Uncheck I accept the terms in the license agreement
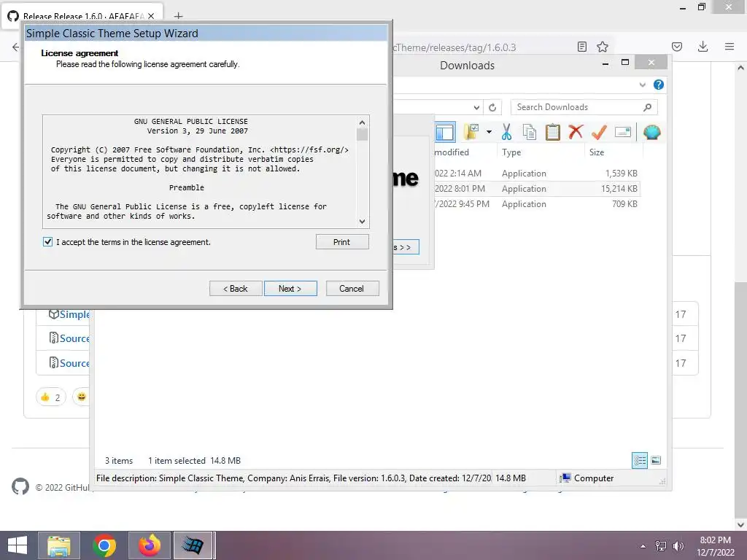 click(47, 242)
